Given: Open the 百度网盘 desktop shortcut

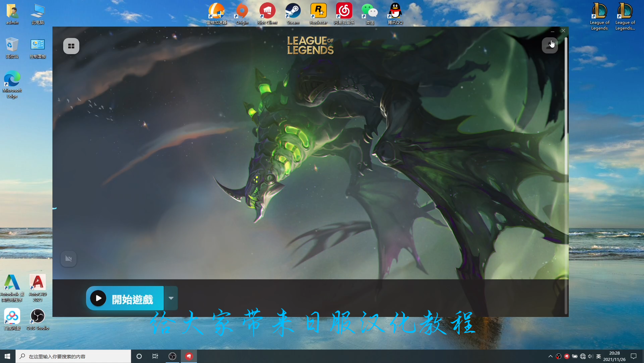Looking at the screenshot, I should pyautogui.click(x=12, y=320).
